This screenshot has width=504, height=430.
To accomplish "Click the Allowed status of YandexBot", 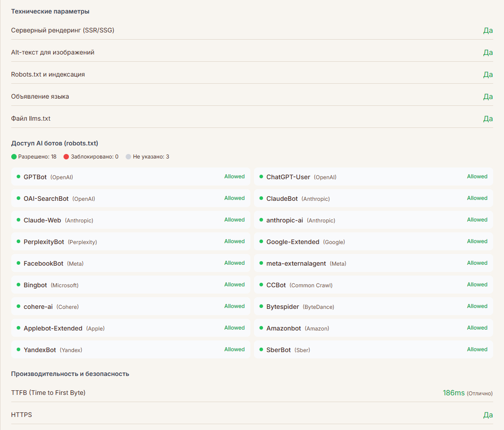I will (x=234, y=349).
